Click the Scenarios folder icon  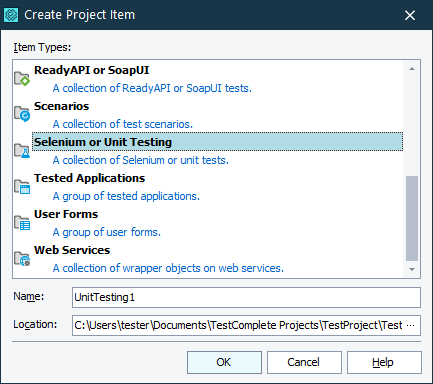click(x=22, y=114)
